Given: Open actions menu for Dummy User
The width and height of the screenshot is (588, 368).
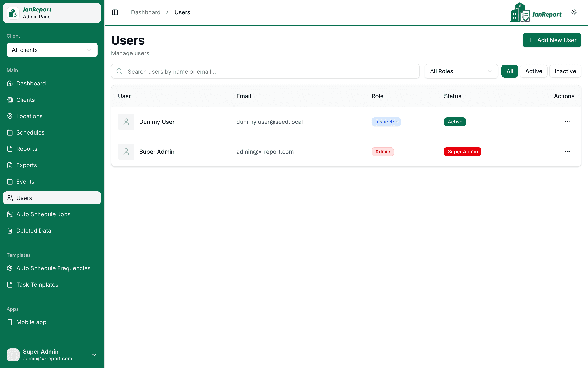Looking at the screenshot, I should (x=567, y=122).
